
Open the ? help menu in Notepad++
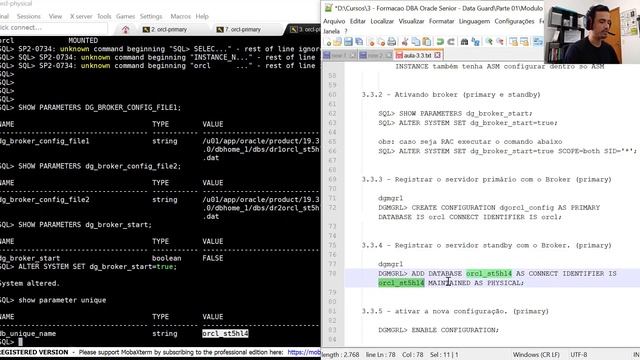[346, 31]
